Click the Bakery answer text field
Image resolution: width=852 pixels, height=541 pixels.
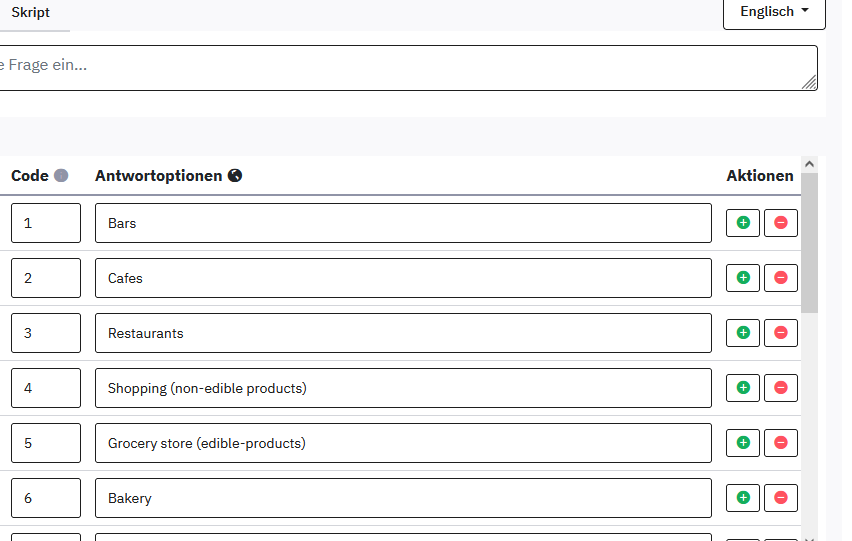click(403, 498)
